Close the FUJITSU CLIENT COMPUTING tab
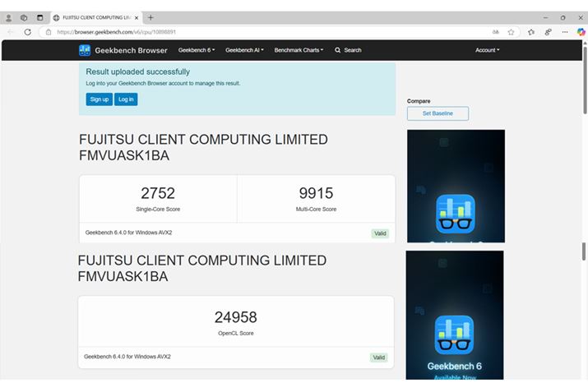This screenshot has height=392, width=588. (x=137, y=17)
